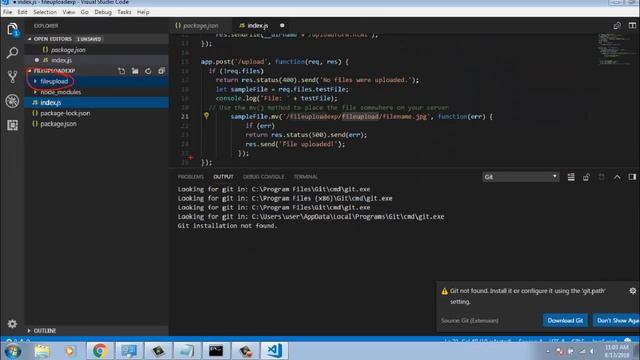This screenshot has height=360, width=640.
Task: Click the taskbar clock
Action: tap(616, 351)
